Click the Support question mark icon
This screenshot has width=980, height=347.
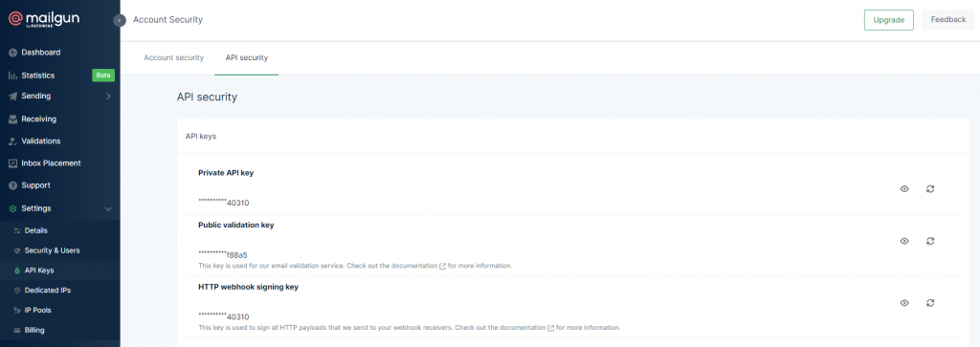[x=12, y=185]
